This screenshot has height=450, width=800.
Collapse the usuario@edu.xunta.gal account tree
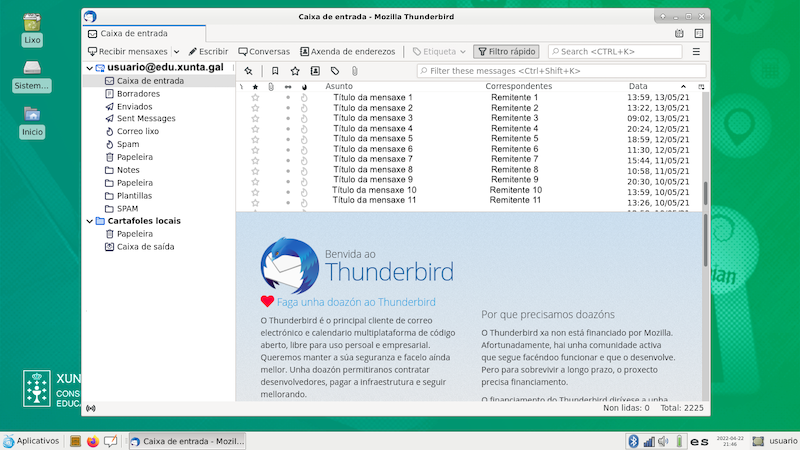pos(88,67)
